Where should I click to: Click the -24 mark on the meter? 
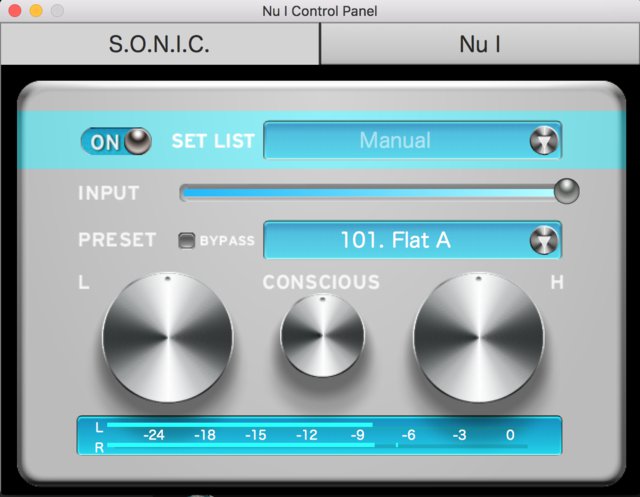tap(153, 435)
